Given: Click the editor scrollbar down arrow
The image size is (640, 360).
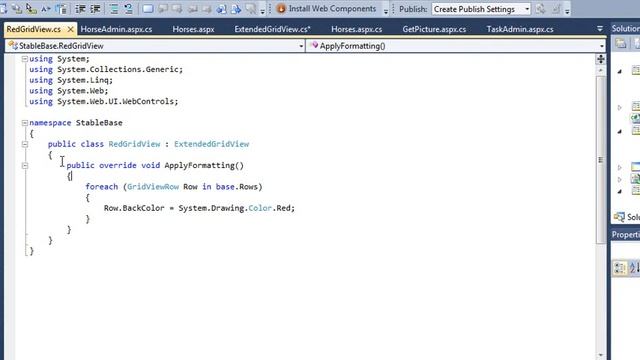Looking at the screenshot, I should 600,355.
